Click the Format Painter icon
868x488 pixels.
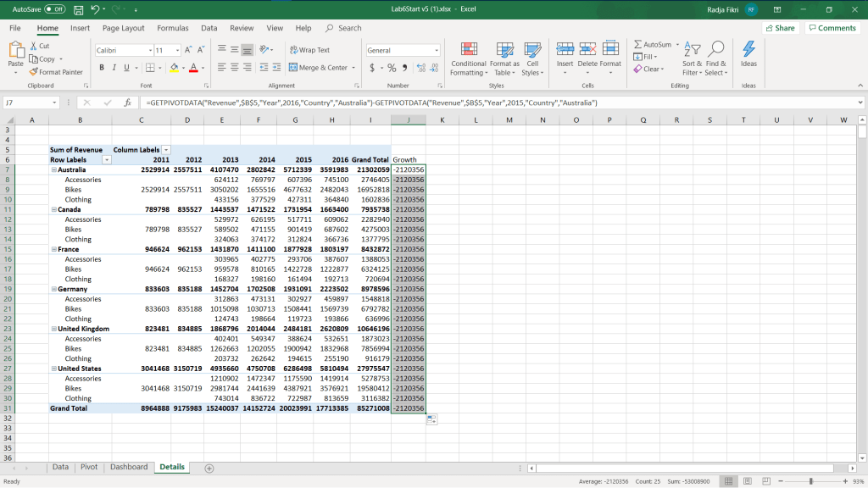click(34, 72)
